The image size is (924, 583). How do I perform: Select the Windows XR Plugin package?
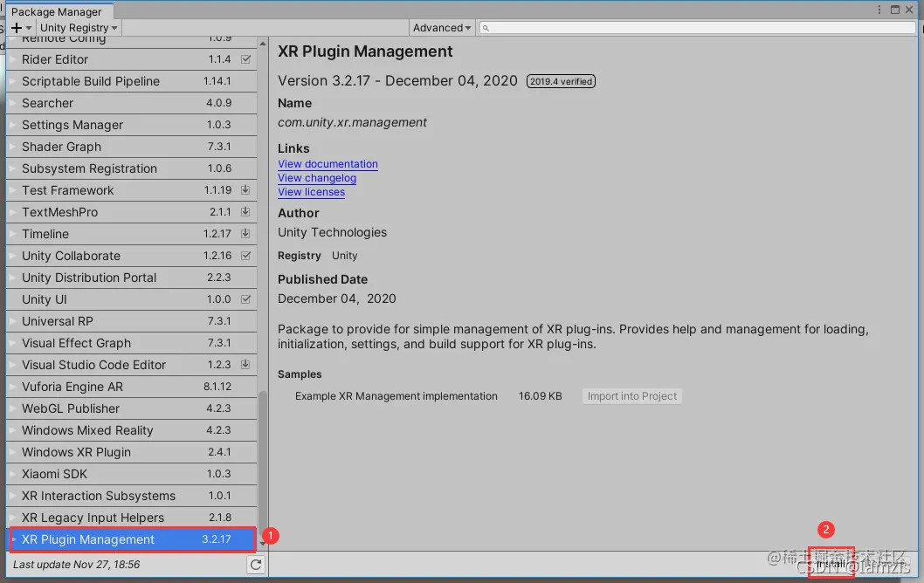pos(131,452)
